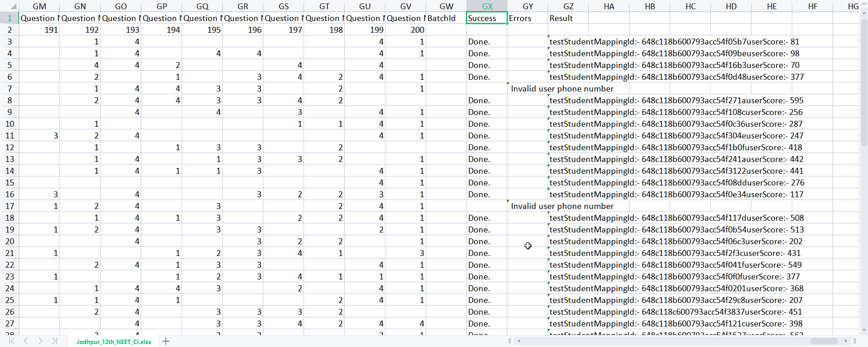Select the result cell ending in userScore:- 549

point(675,265)
